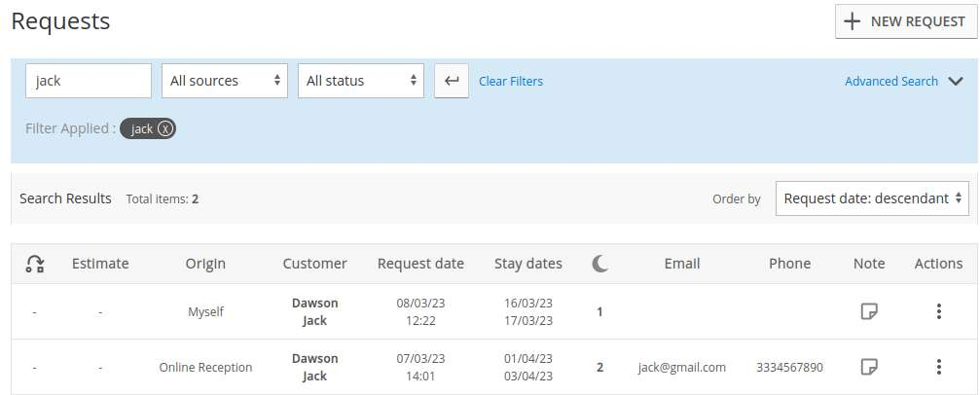Open Advanced Search link
980x395 pixels.
pyautogui.click(x=891, y=82)
